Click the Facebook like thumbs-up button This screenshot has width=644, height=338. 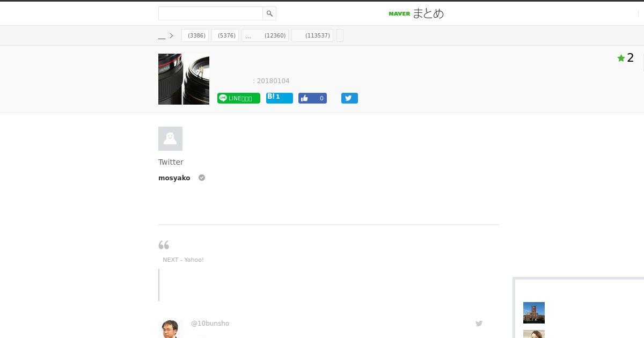coord(312,98)
